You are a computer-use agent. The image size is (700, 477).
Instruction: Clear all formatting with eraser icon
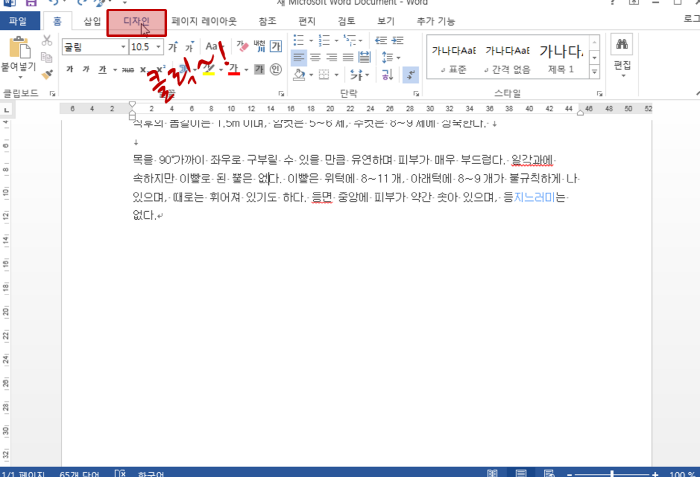coord(242,46)
